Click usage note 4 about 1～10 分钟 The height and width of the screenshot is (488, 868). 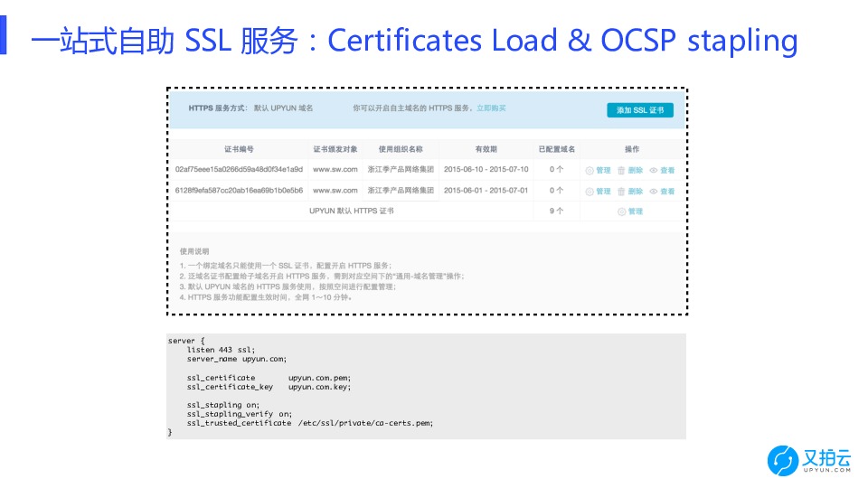(x=266, y=297)
